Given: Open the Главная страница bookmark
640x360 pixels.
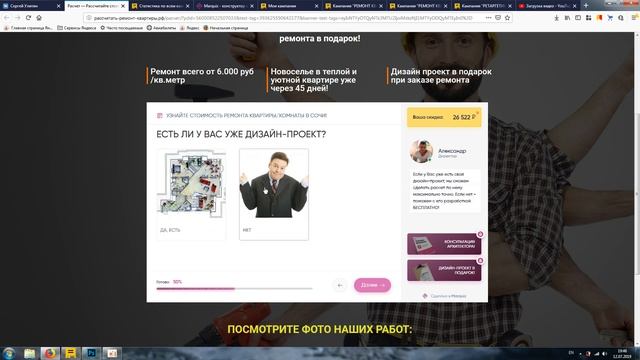Looking at the screenshot, I should [x=28, y=28].
